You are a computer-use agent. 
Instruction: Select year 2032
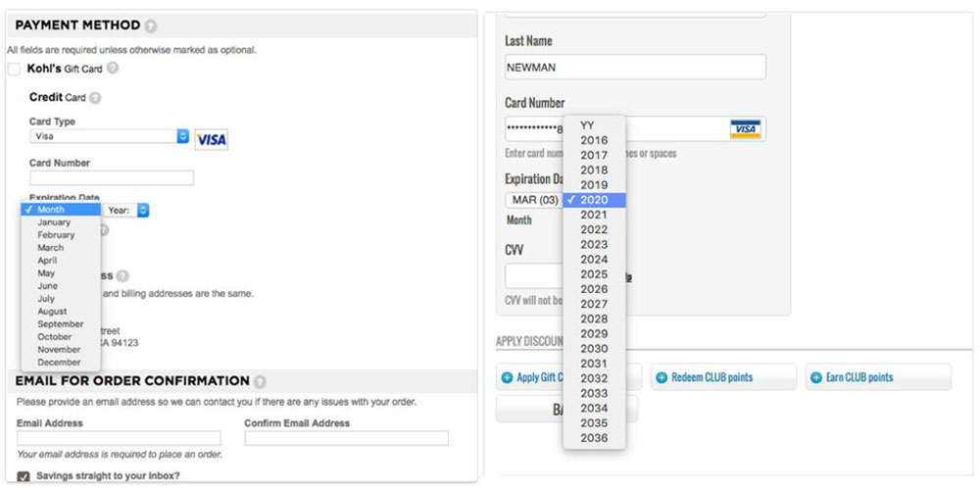[x=594, y=378]
